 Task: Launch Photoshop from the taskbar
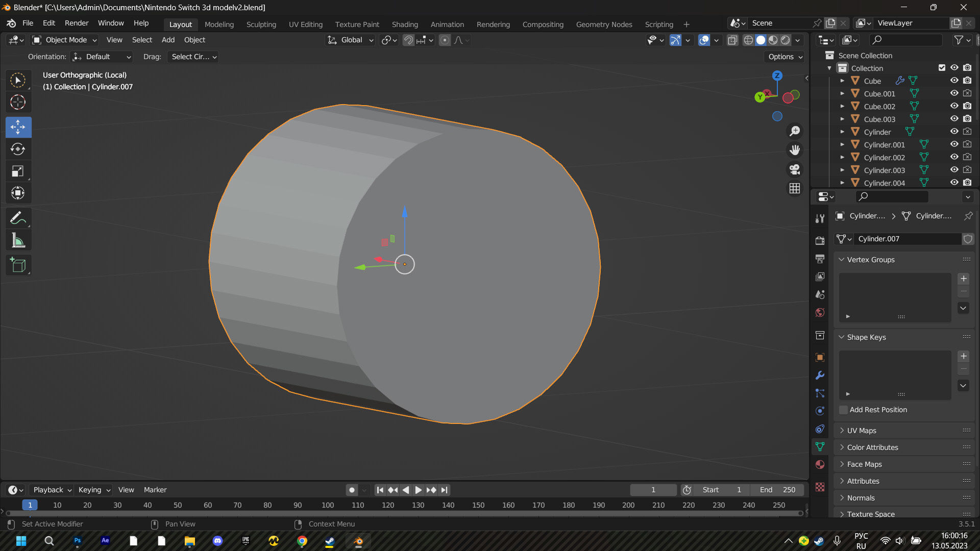point(77,541)
